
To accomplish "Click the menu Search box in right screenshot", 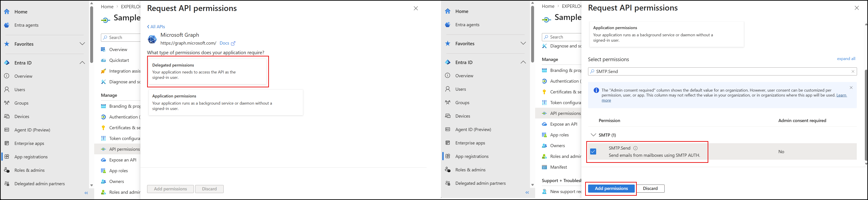I will pyautogui.click(x=561, y=37).
